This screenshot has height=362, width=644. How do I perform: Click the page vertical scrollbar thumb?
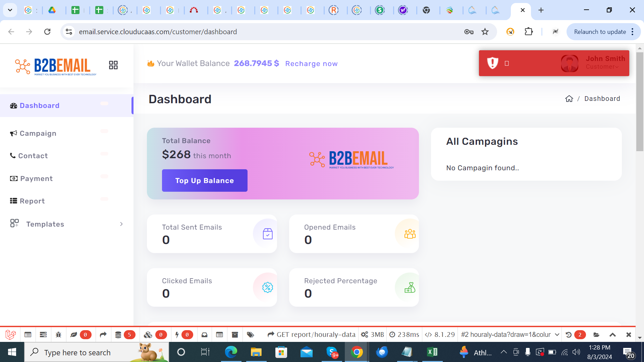click(640, 101)
